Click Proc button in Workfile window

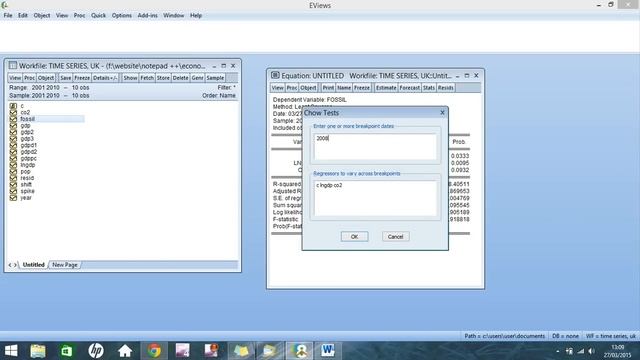click(x=29, y=78)
